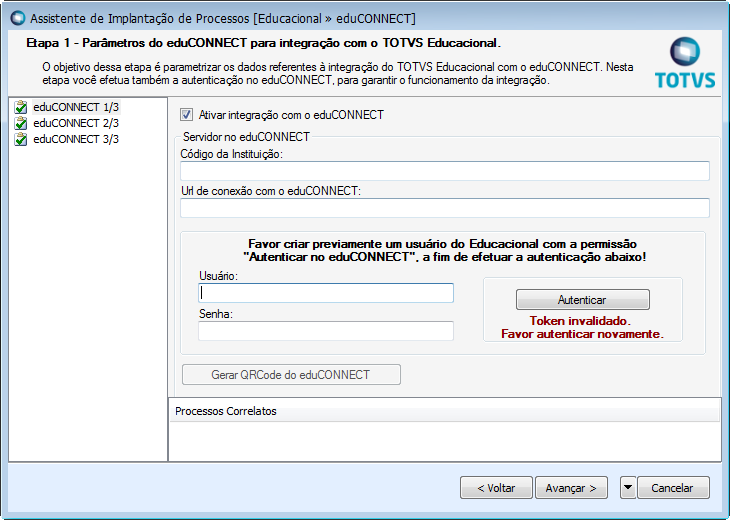Click the Processos Correlatos panel header
This screenshot has height=520, width=730.
coord(444,411)
